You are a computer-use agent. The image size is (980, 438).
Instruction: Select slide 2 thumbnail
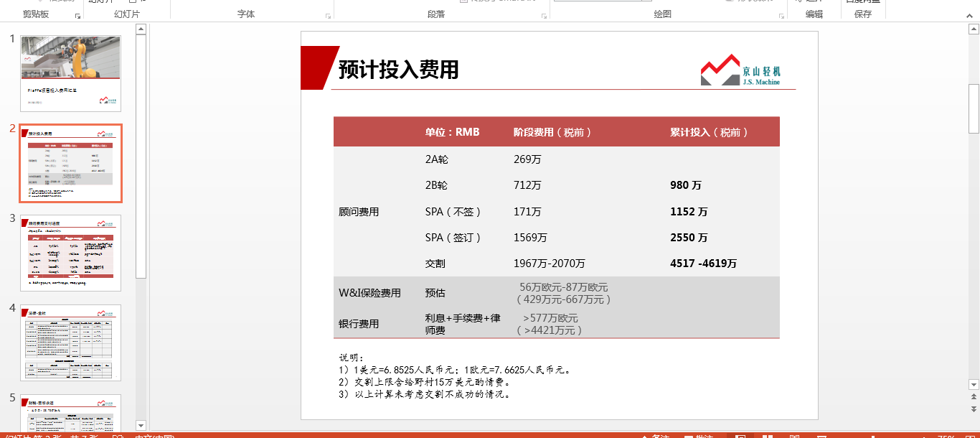pyautogui.click(x=71, y=163)
